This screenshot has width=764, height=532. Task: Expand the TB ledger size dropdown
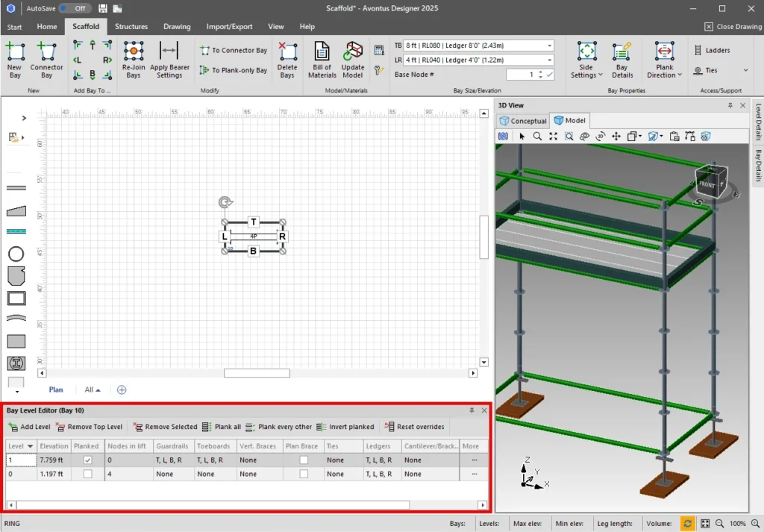549,46
